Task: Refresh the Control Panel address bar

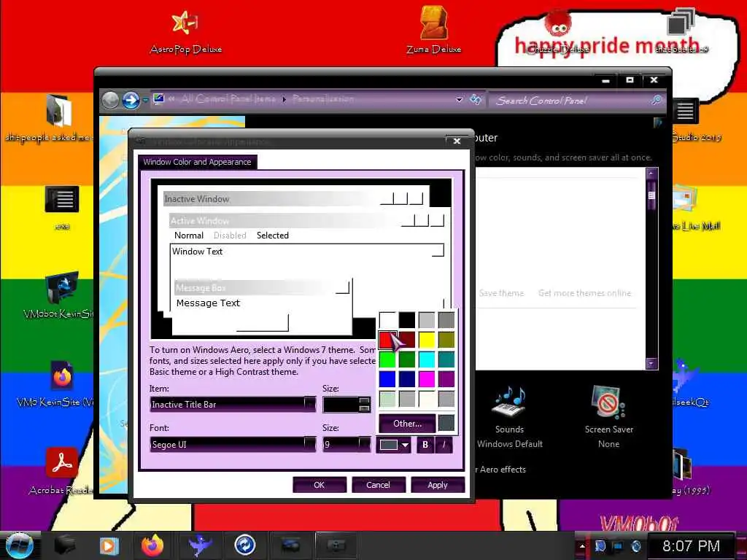Action: click(x=476, y=99)
